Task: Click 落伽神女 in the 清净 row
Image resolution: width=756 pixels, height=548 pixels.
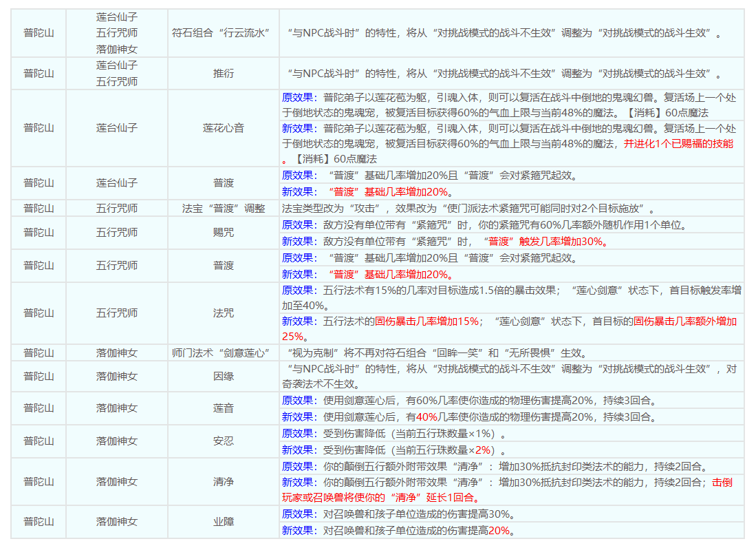Action: point(117,481)
